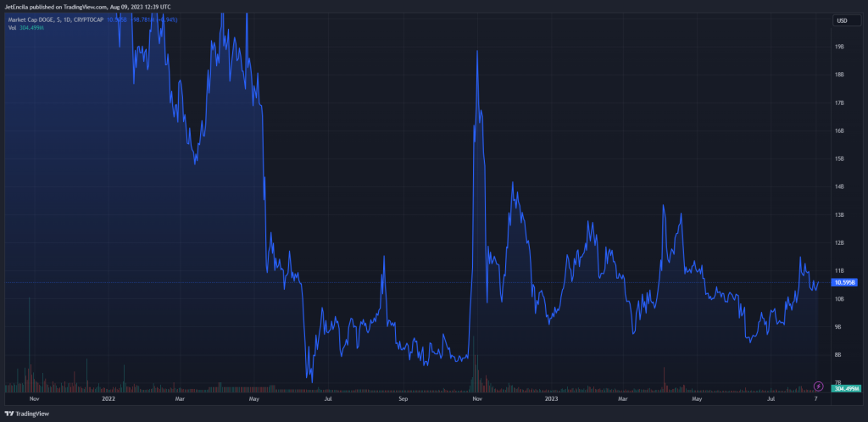
Task: Open the USD currency dropdown
Action: coord(842,20)
